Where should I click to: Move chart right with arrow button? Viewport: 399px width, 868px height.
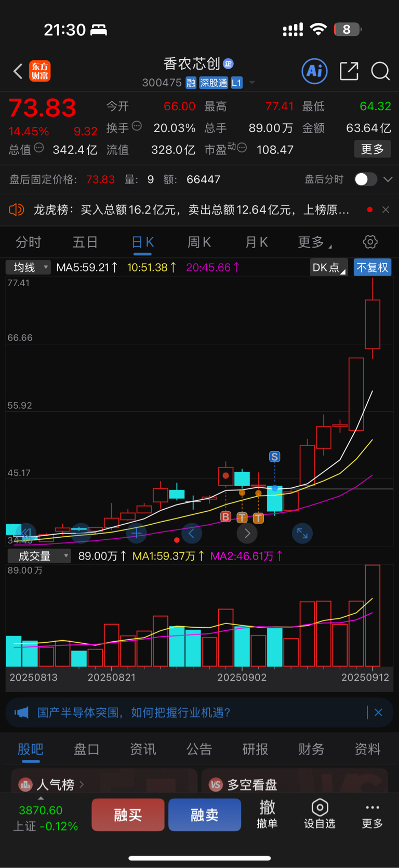click(x=247, y=533)
